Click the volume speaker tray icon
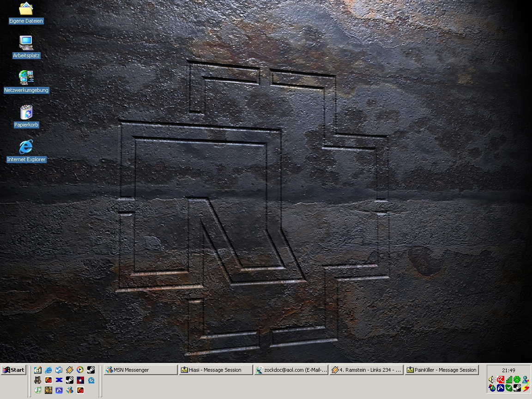The width and height of the screenshot is (532, 399). pyautogui.click(x=492, y=380)
